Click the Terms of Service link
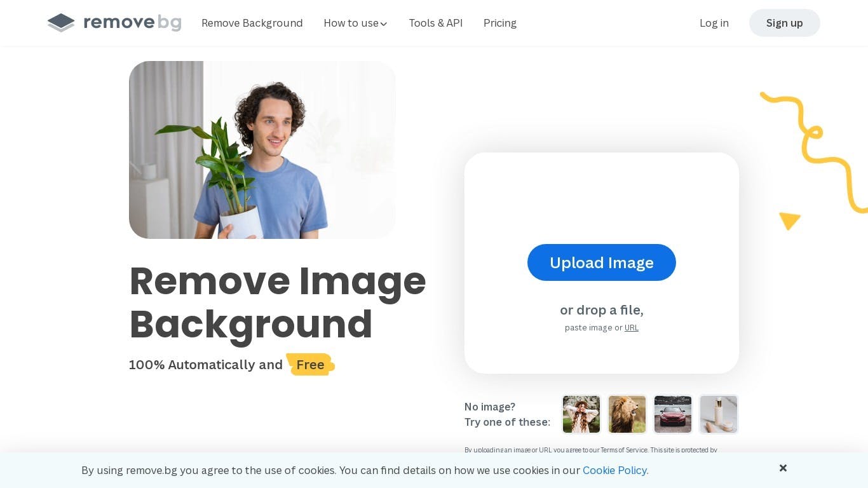This screenshot has height=488, width=868. click(x=623, y=450)
